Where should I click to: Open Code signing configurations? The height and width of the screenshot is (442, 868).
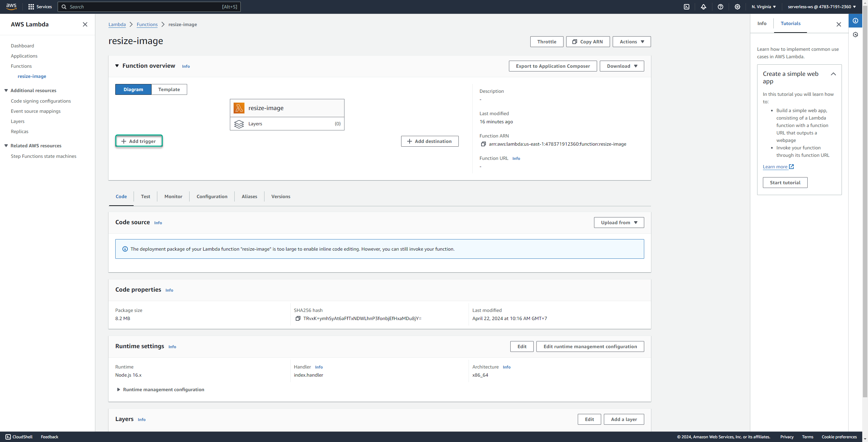[x=41, y=101]
